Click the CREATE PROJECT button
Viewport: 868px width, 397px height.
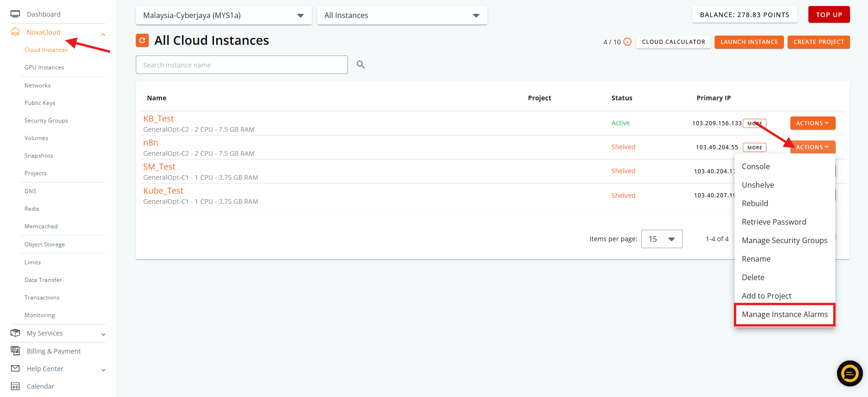(x=819, y=42)
